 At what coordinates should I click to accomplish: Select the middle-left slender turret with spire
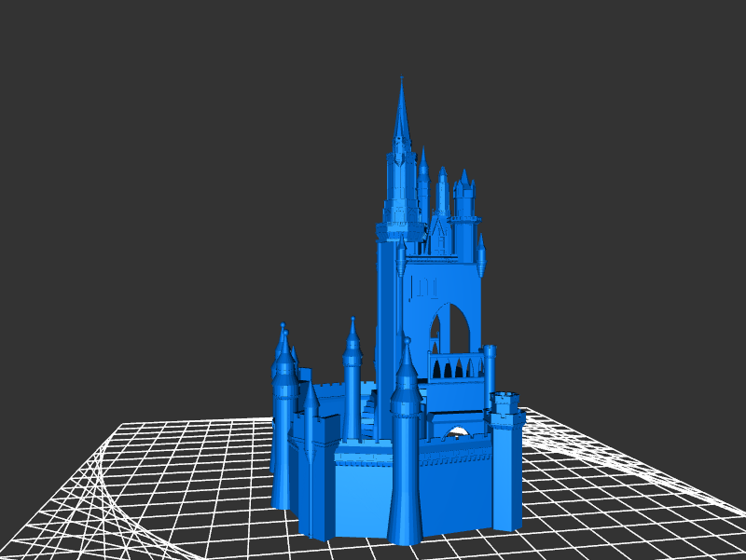point(352,373)
